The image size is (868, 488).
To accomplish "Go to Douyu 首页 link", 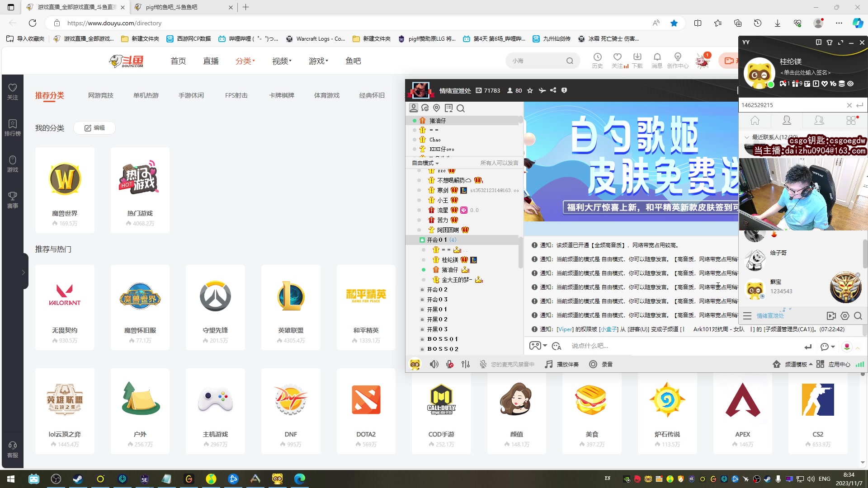I will click(178, 61).
